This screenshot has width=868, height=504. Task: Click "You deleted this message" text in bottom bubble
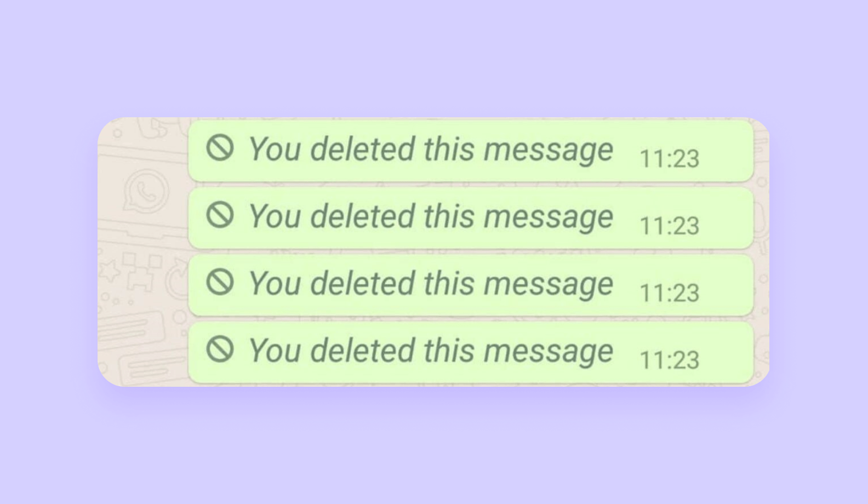pyautogui.click(x=431, y=351)
